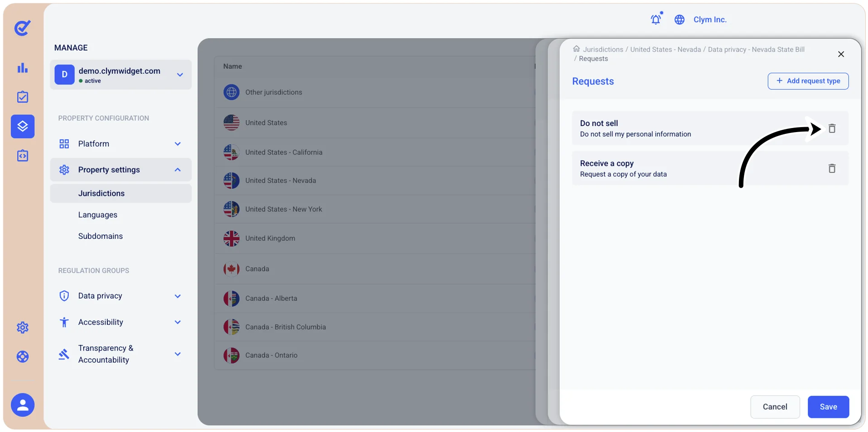Open the code embed sidebar icon

pyautogui.click(x=23, y=156)
